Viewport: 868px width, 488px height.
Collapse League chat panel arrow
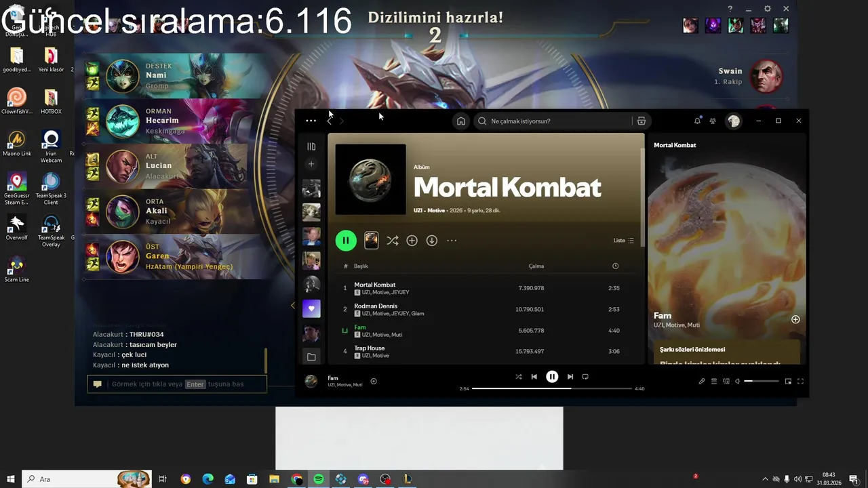point(293,306)
